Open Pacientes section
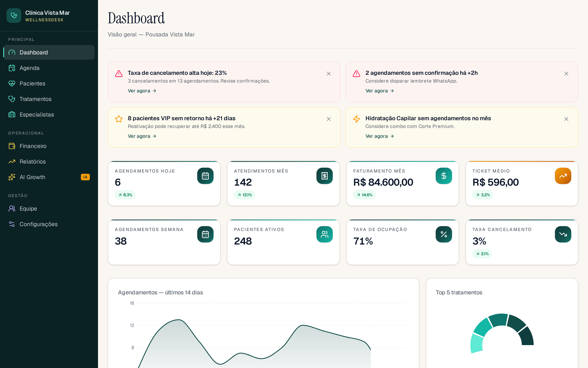The width and height of the screenshot is (588, 368). 49,83
